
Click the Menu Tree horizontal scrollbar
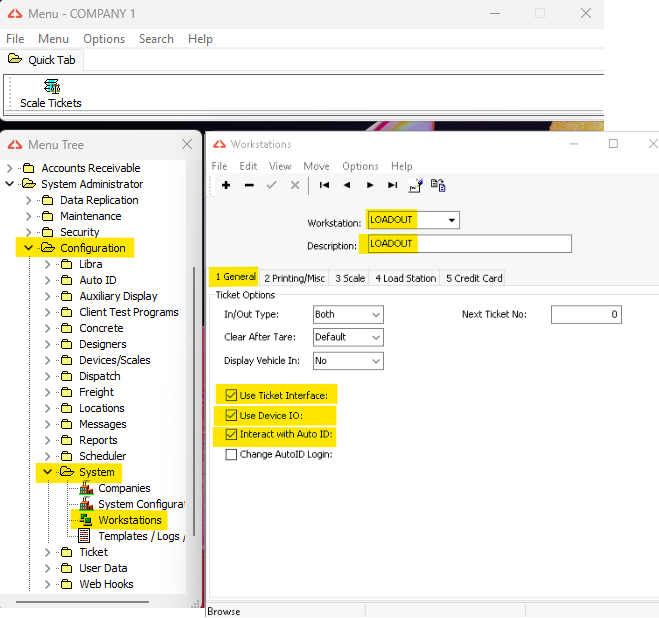pos(82,602)
